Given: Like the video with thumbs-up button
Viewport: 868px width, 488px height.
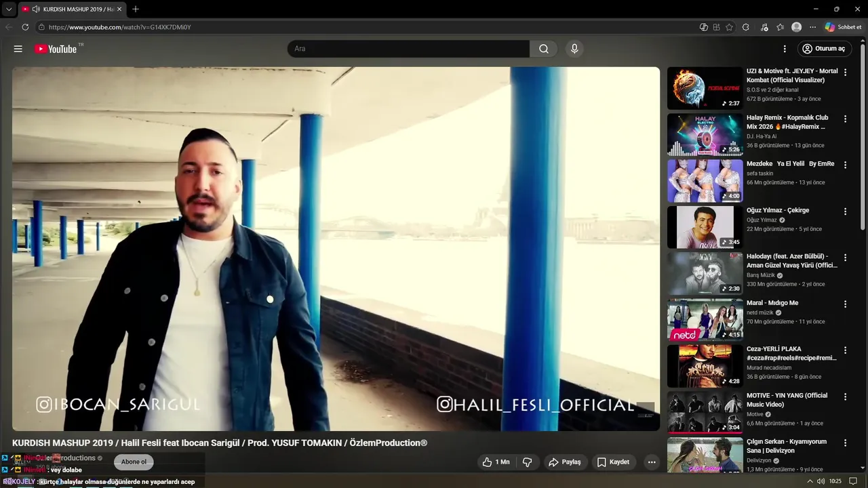Looking at the screenshot, I should pos(496,462).
